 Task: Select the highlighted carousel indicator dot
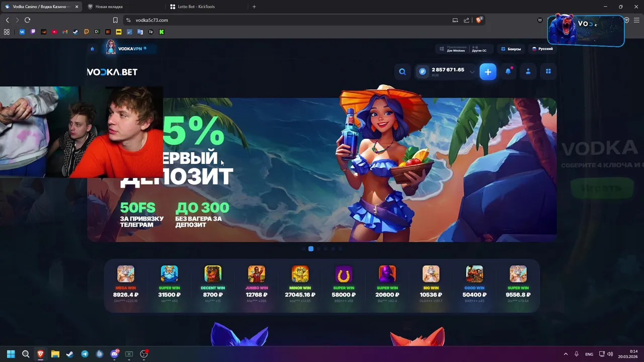[x=311, y=249]
